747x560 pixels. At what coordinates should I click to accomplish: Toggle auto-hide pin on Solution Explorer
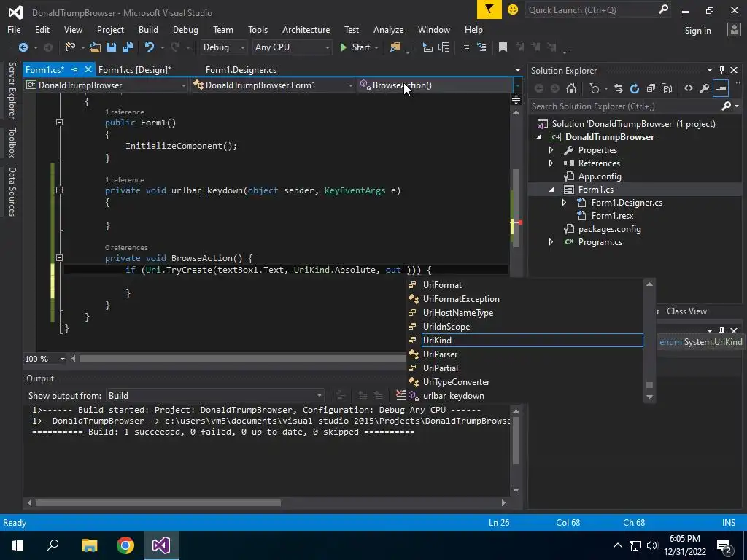pos(721,70)
